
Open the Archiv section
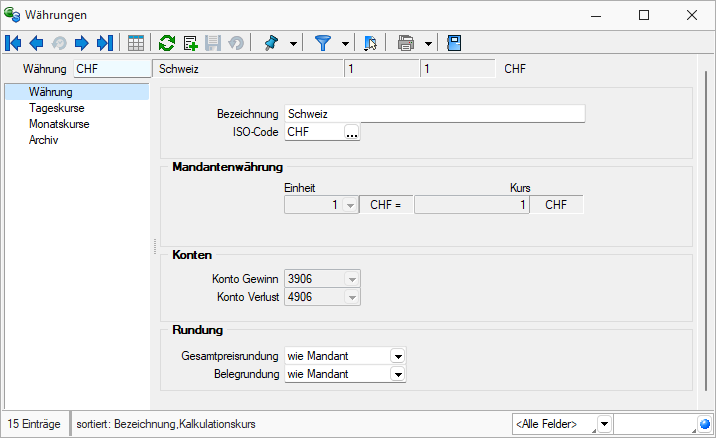coord(44,140)
